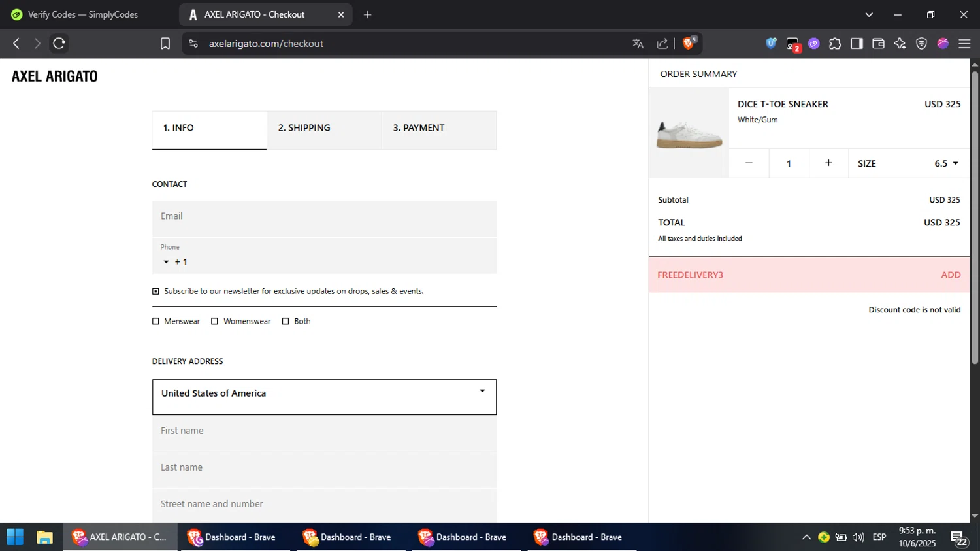Switch to the Verify Codes SimplyCodes tab

pos(83,14)
